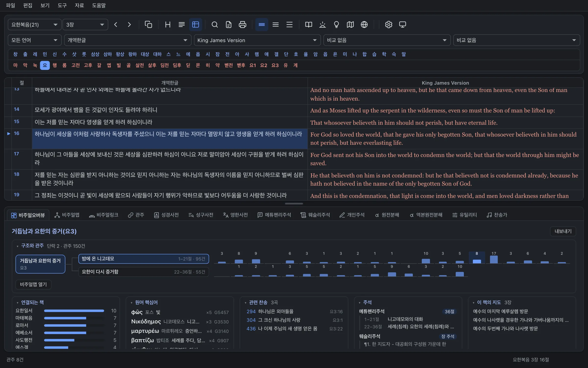The height and width of the screenshot is (368, 588).
Task: Click the verse 17 bar in chart
Action: pos(494,259)
